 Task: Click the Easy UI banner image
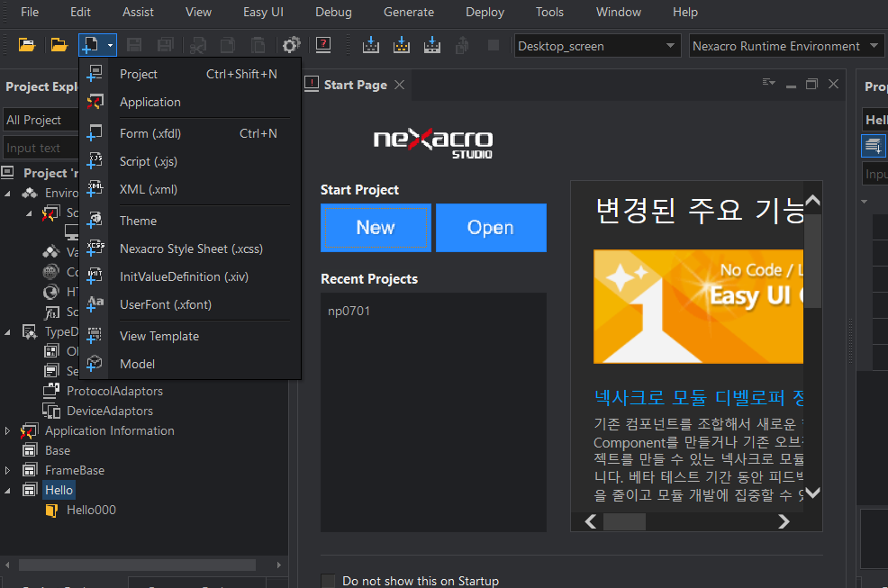pos(698,306)
